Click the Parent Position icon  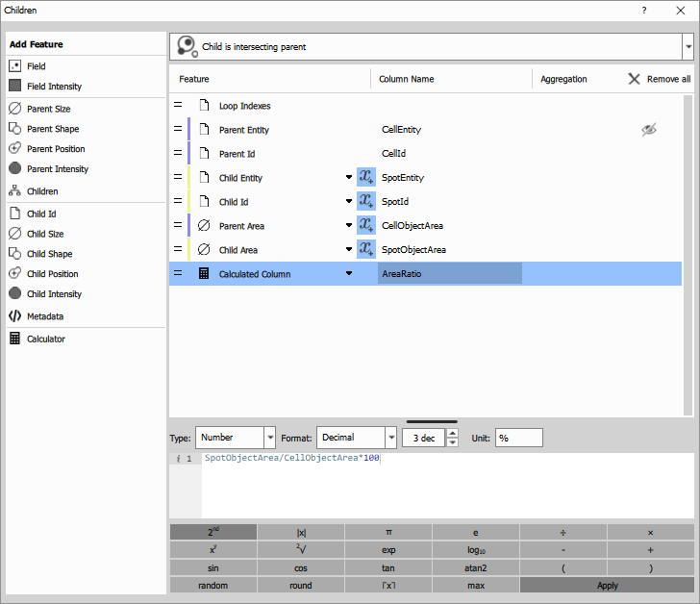tap(14, 148)
